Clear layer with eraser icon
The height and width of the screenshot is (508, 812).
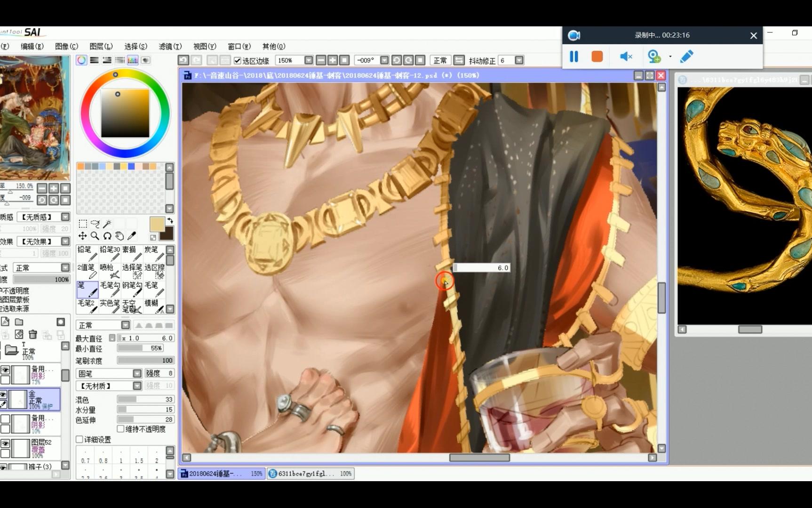coord(19,334)
